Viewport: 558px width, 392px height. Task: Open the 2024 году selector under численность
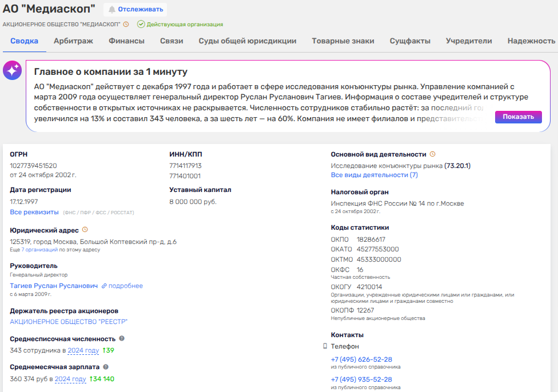[x=83, y=350]
